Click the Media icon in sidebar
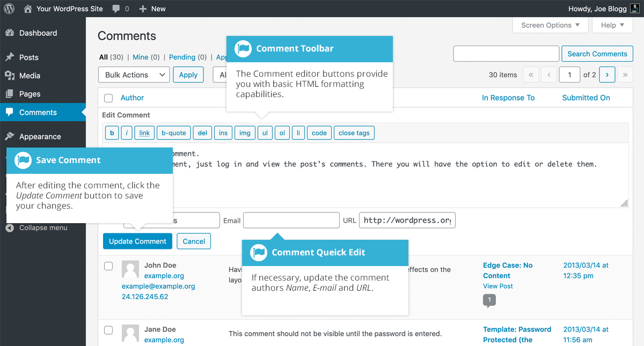Image resolution: width=644 pixels, height=346 pixels. (x=10, y=76)
